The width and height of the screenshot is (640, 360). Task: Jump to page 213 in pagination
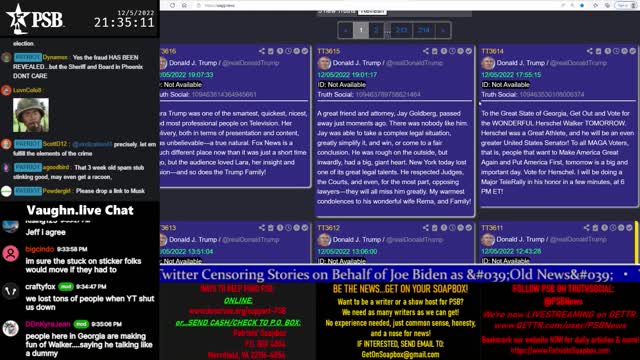click(x=402, y=30)
